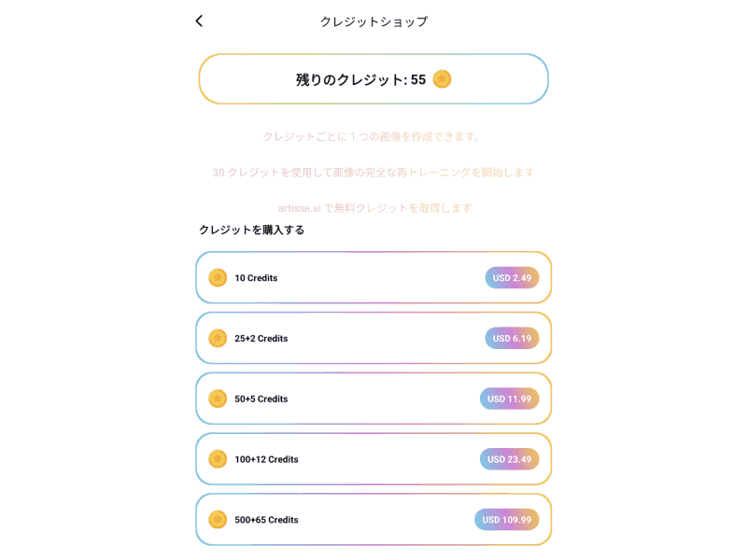
Task: Click the USD 2.49 price badge
Action: [511, 277]
